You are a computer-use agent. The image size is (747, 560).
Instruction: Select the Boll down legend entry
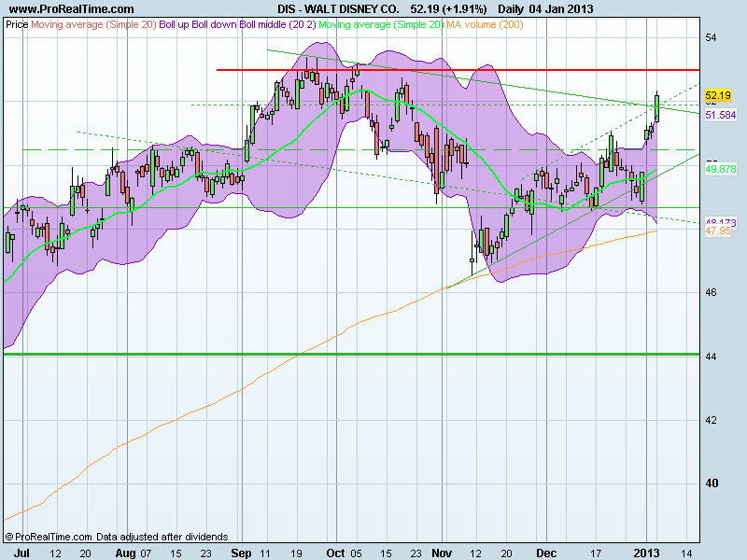pyautogui.click(x=214, y=24)
